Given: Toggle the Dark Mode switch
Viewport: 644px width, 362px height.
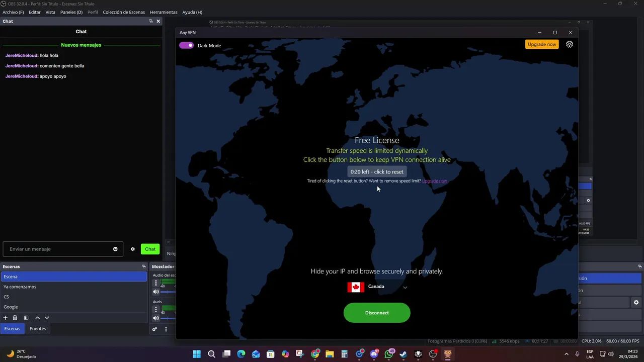Looking at the screenshot, I should coord(187,45).
